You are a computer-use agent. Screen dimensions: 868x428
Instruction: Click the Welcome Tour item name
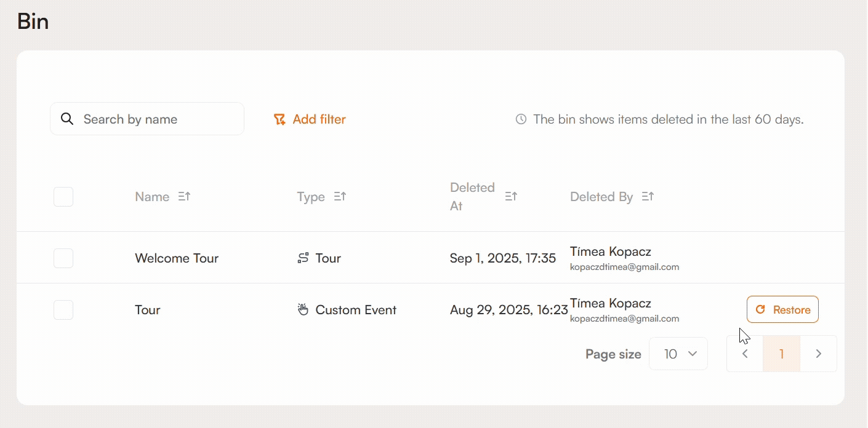[177, 258]
